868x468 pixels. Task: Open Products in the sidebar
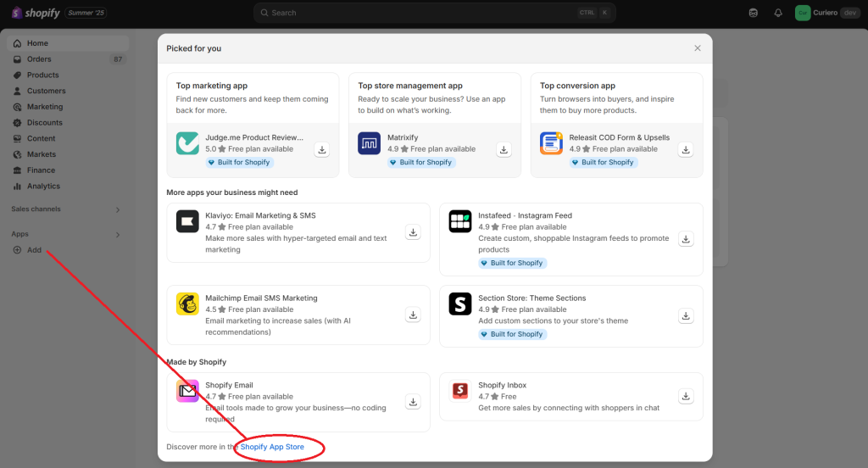click(68, 75)
